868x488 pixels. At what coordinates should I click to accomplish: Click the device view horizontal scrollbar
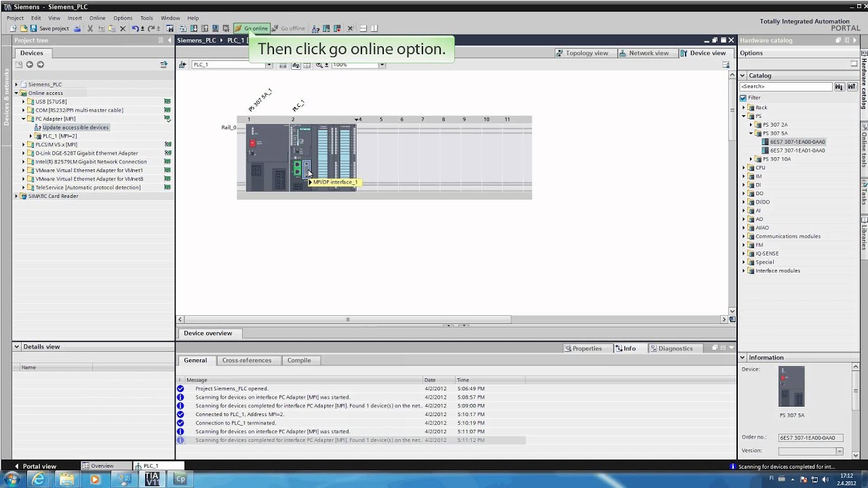[348, 319]
